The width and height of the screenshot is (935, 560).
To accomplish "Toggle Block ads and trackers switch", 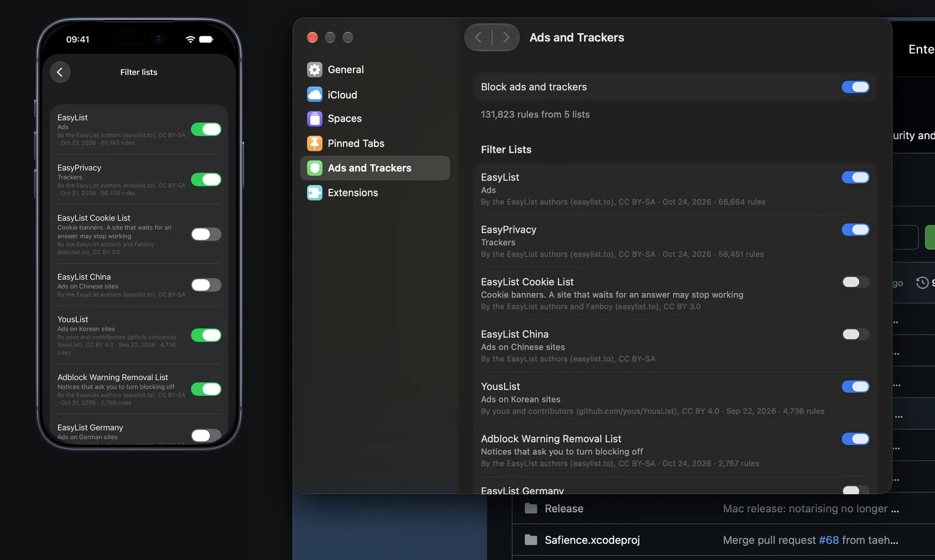I will click(x=856, y=87).
